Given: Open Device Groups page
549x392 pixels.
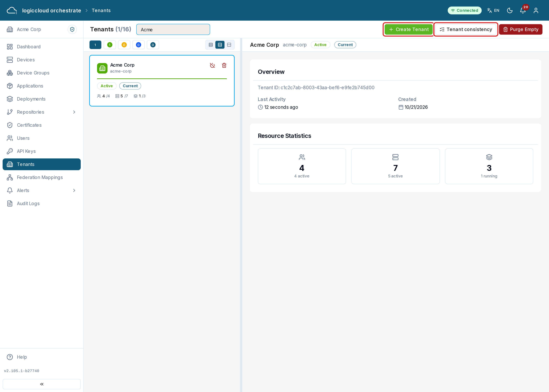Looking at the screenshot, I should point(42,73).
